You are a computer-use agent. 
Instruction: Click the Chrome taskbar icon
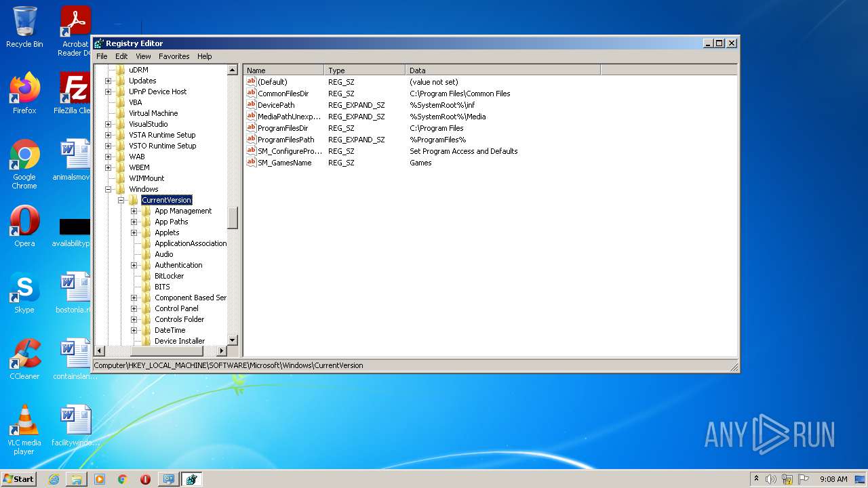pos(123,479)
